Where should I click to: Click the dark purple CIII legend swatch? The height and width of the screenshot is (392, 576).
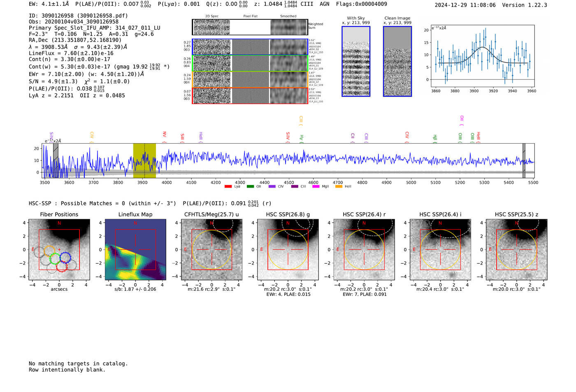295,186
